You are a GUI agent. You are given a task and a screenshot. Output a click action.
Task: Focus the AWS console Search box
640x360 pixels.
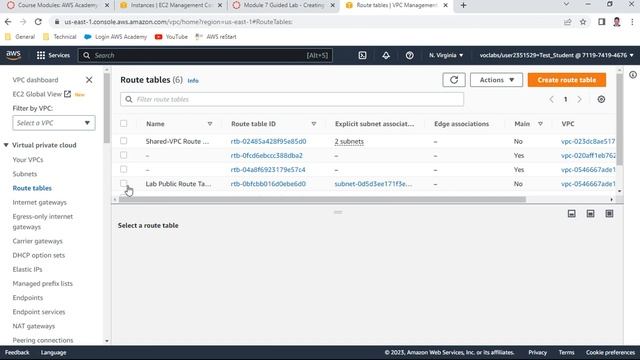coord(205,55)
